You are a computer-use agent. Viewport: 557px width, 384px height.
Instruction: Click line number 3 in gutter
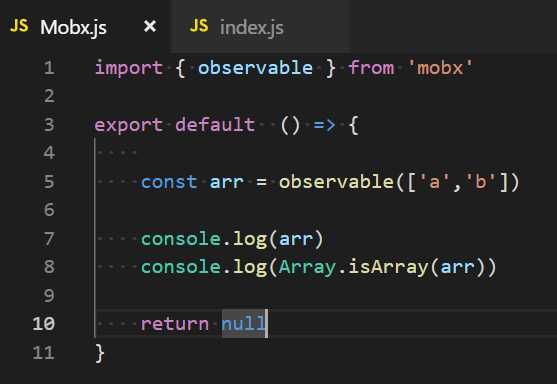(49, 125)
